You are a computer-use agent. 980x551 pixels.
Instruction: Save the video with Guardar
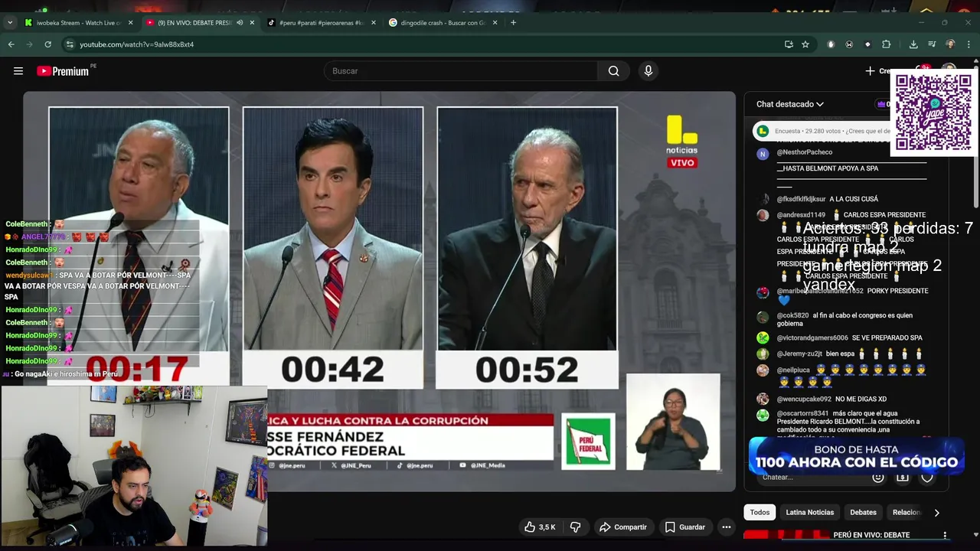[685, 527]
